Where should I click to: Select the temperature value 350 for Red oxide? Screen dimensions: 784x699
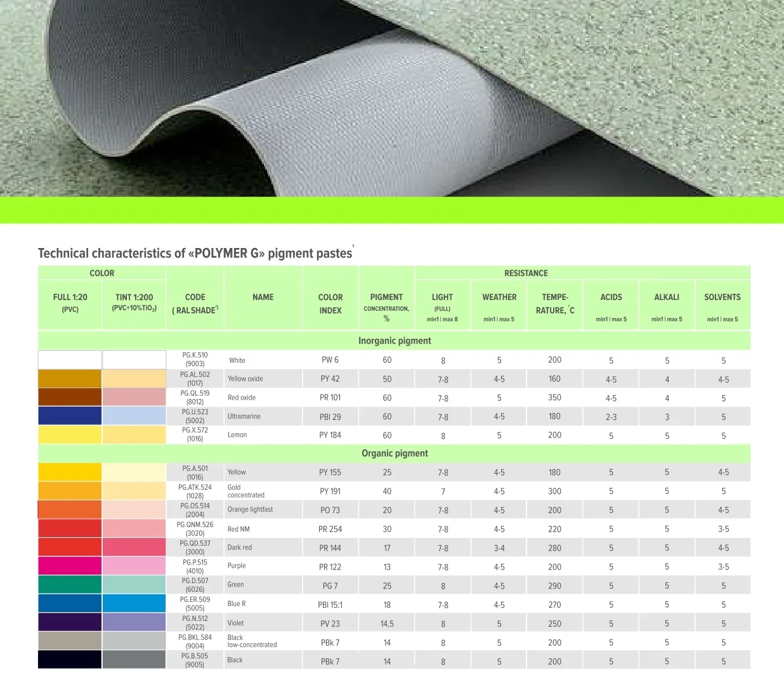[554, 397]
